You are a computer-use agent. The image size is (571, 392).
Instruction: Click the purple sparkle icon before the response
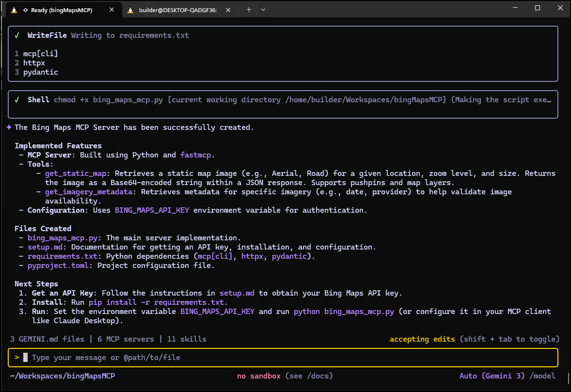9,127
